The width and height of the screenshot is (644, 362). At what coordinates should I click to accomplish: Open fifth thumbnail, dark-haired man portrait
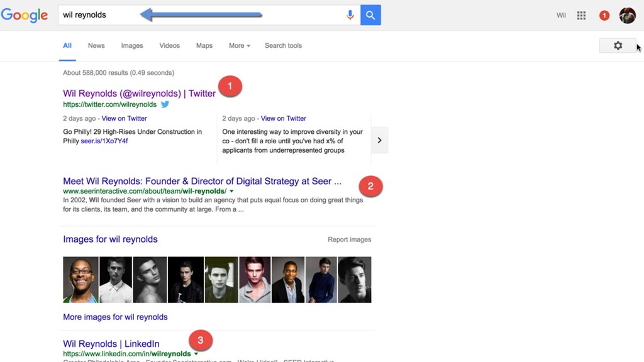[x=221, y=280]
